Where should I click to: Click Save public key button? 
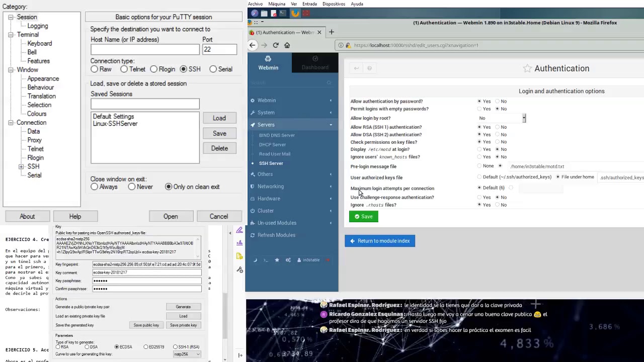pyautogui.click(x=146, y=325)
